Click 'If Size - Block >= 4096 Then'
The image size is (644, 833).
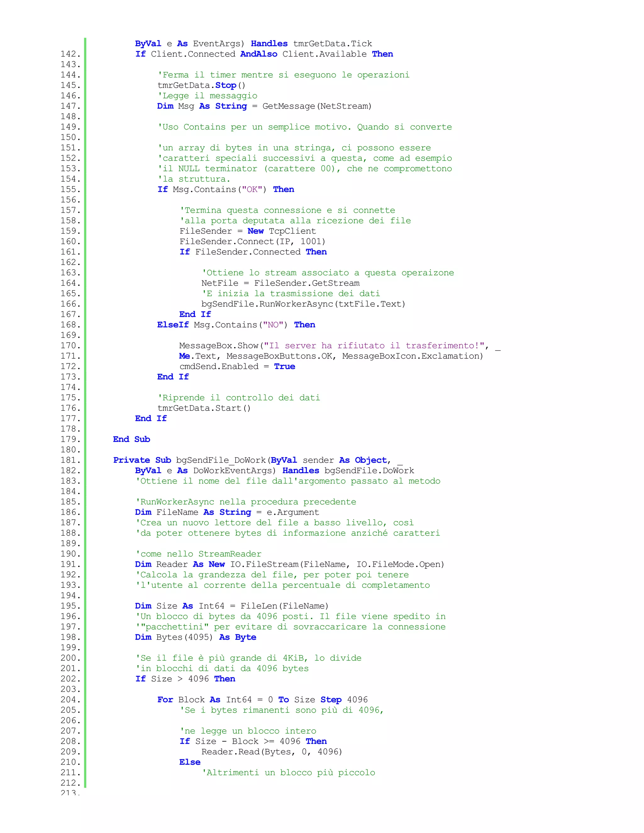(253, 742)
